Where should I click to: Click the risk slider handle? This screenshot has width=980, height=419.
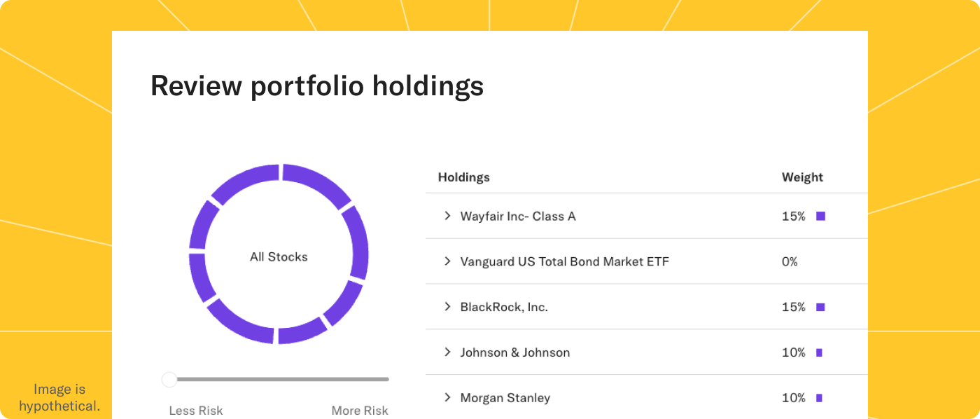pos(169,379)
